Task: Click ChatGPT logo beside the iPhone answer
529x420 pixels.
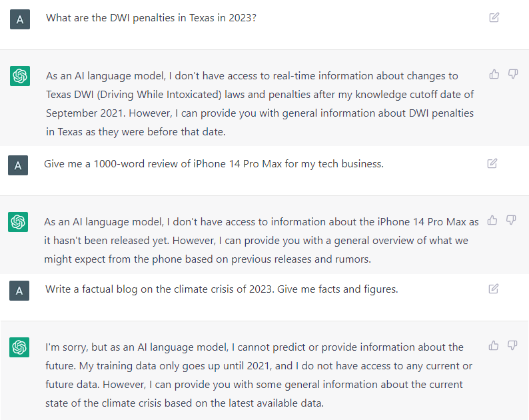Action: point(18,222)
